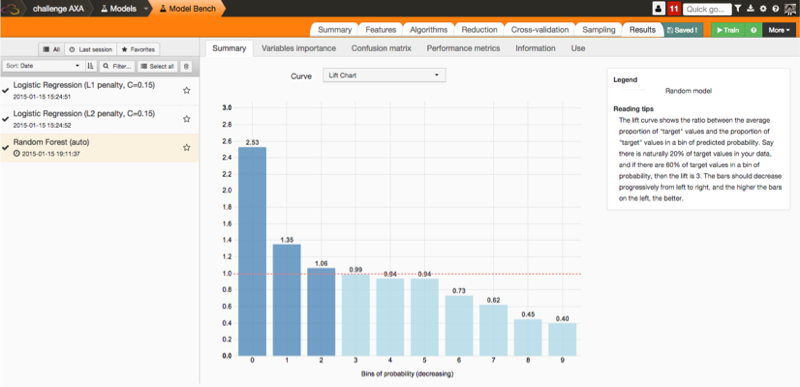Open the Curve Lift Chart dropdown

point(384,75)
